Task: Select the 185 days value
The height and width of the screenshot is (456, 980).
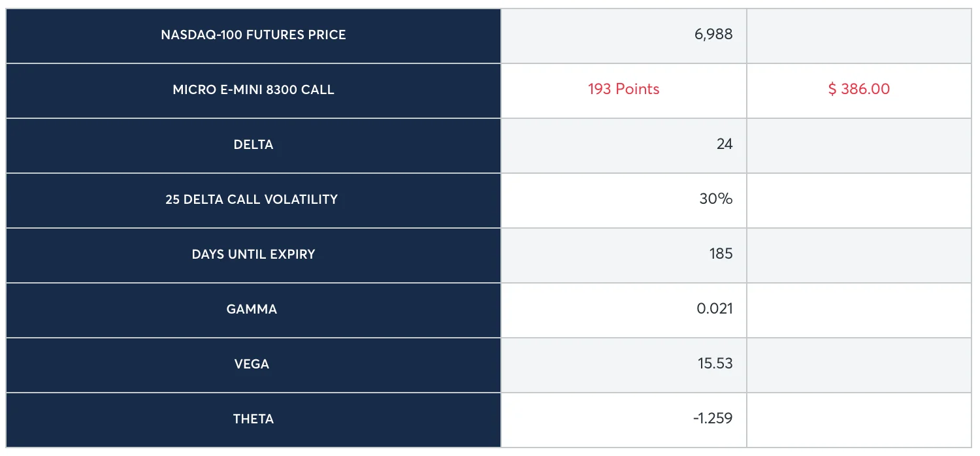Action: point(721,254)
